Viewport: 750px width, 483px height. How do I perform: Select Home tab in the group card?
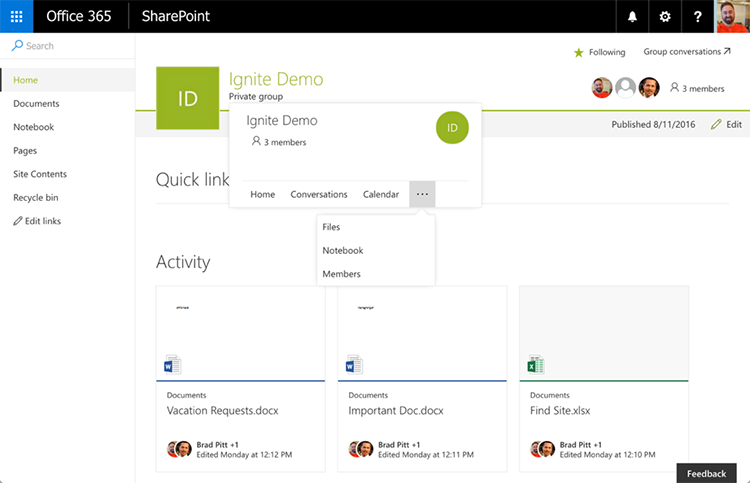coord(263,194)
